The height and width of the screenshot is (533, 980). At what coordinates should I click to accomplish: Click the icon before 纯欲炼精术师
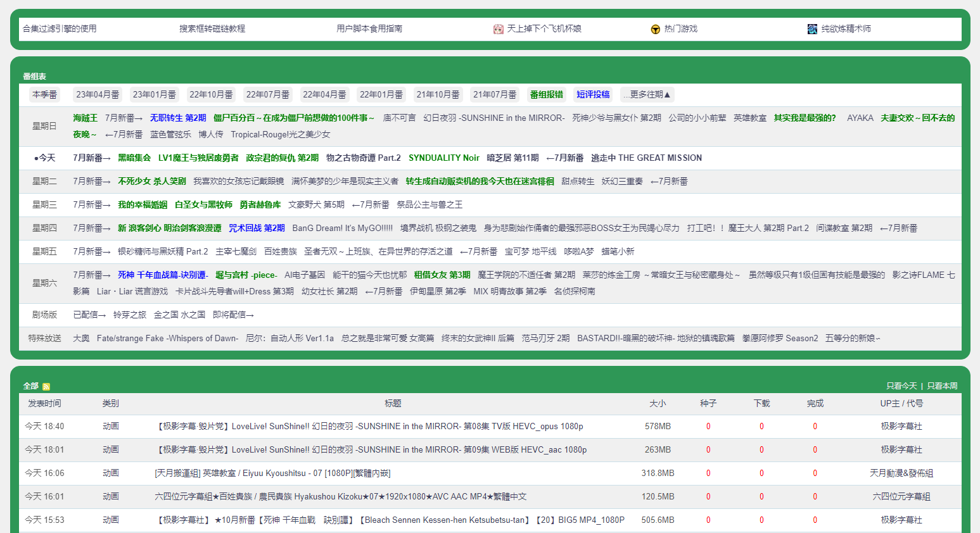point(812,29)
